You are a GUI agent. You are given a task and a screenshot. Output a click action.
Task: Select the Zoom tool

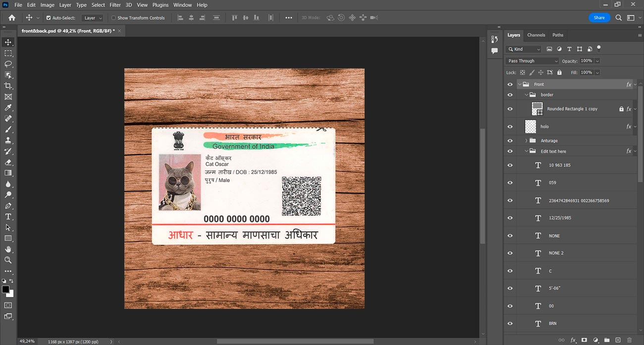tap(8, 260)
